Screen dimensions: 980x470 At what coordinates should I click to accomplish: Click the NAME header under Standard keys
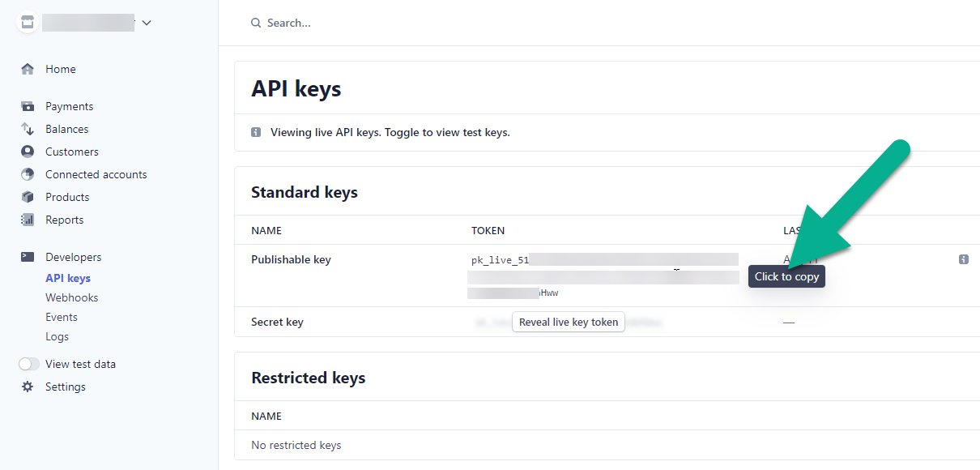coord(266,230)
